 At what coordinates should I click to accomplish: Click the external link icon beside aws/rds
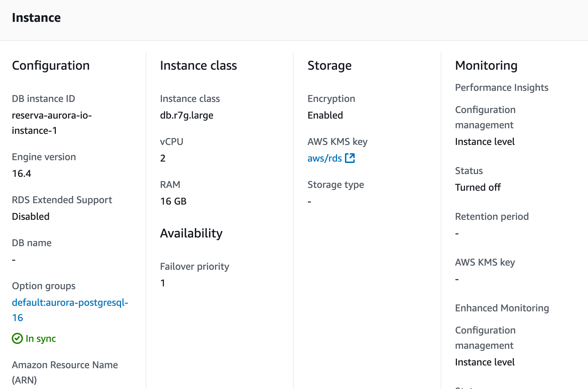(x=350, y=158)
